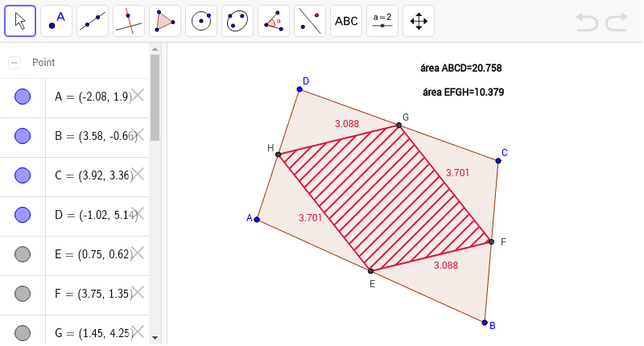Click the 3.088 label on segment EF

point(446,266)
